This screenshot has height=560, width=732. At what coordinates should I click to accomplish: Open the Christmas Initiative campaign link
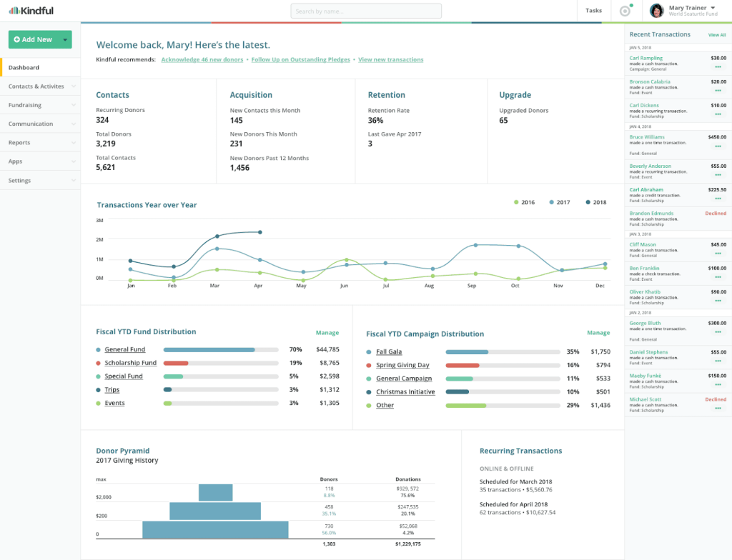[x=406, y=392]
